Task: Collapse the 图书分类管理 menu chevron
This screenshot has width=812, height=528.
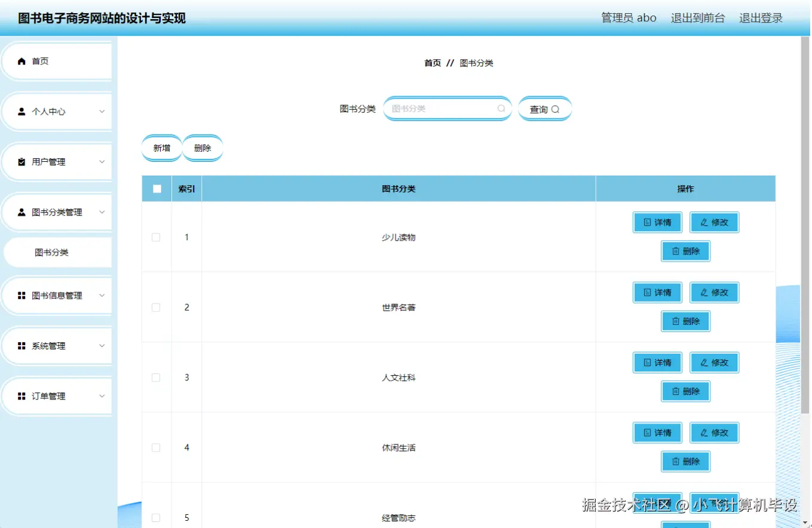Action: tap(102, 212)
